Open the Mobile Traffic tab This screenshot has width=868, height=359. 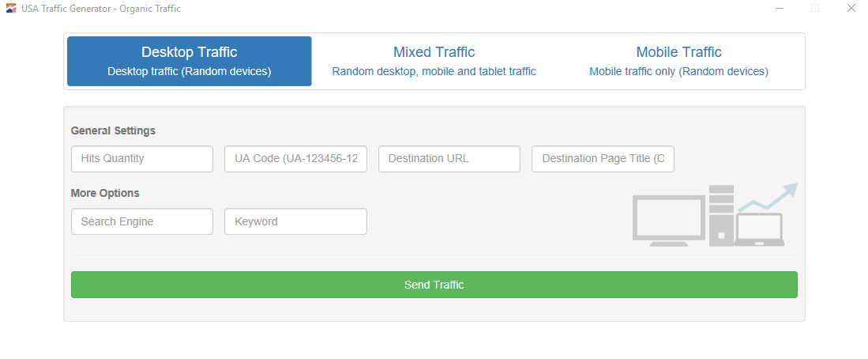click(x=678, y=61)
